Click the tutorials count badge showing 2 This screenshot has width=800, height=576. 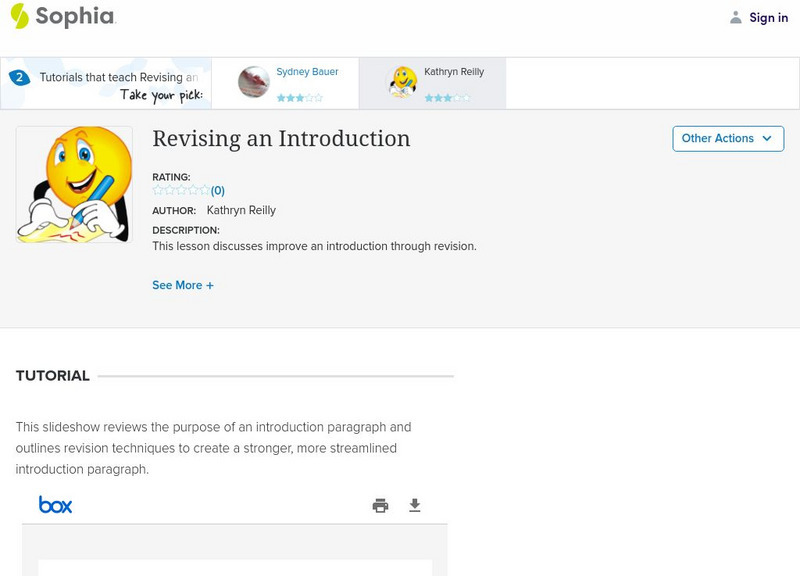coord(19,77)
